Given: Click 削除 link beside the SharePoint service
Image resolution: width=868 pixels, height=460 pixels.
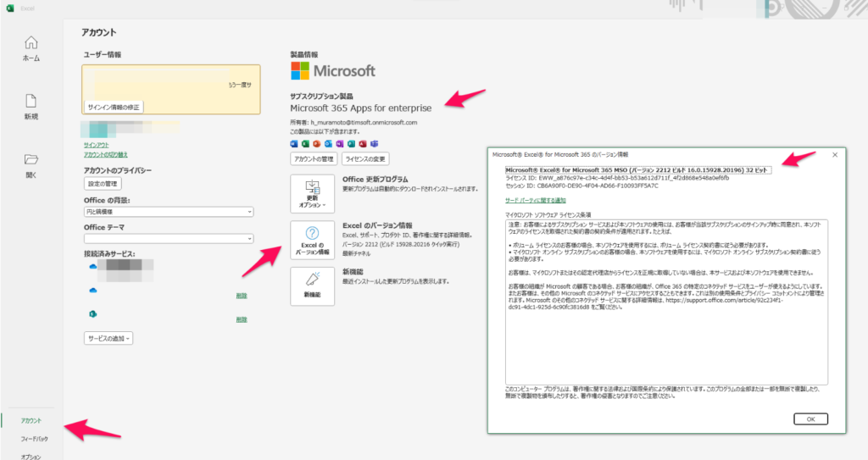Looking at the screenshot, I should tap(242, 319).
